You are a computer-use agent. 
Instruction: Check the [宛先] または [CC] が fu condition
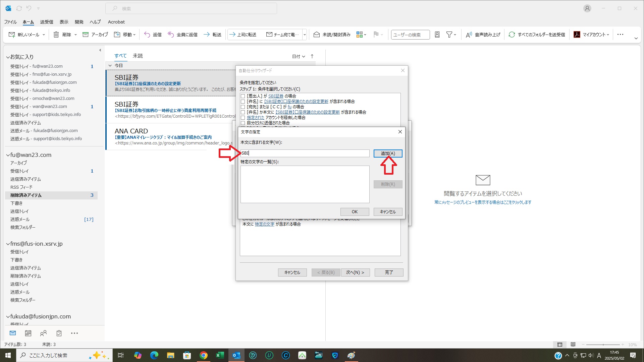(243, 107)
